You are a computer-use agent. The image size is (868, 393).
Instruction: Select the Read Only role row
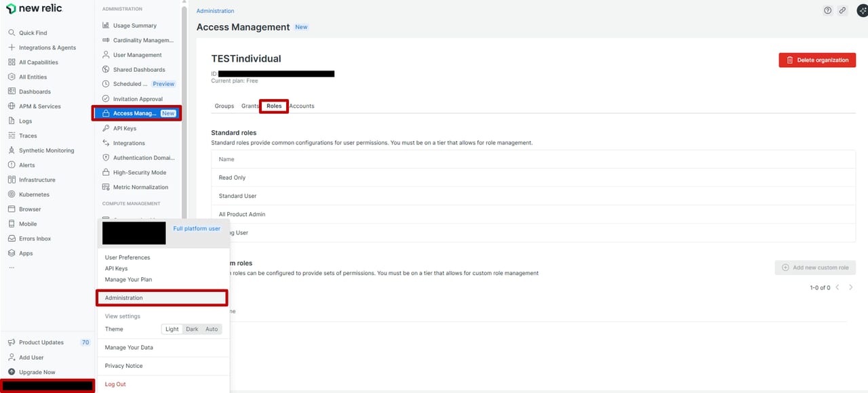pos(232,178)
